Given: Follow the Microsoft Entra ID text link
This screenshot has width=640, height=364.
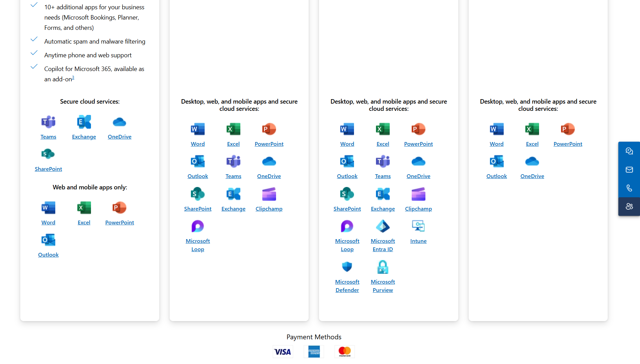Looking at the screenshot, I should coord(382,245).
